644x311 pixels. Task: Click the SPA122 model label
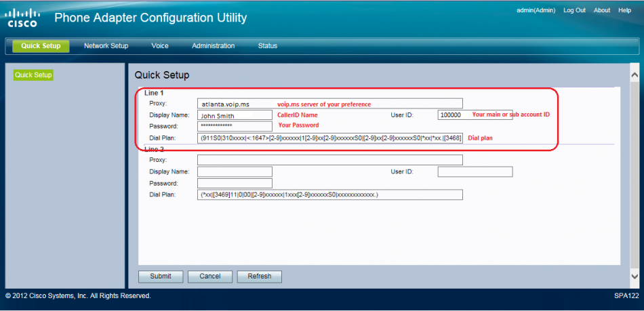click(626, 296)
